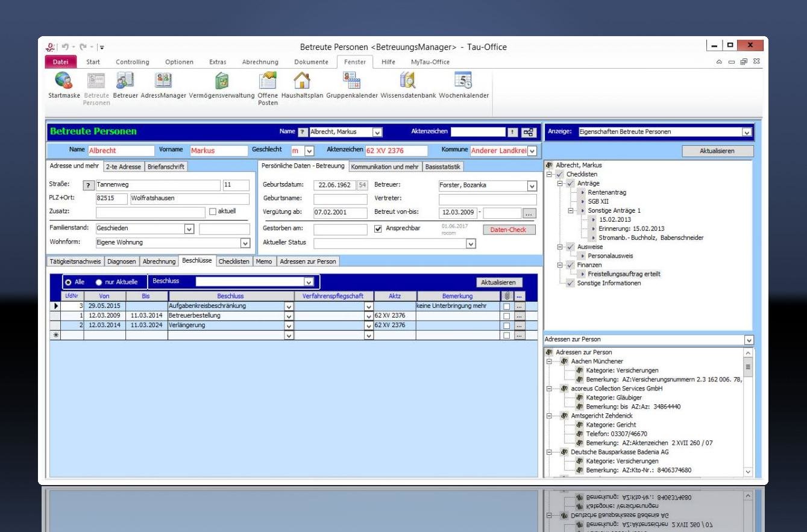Viewport: 807px width, 532px height.
Task: Click the red Daten-Check button
Action: click(x=509, y=230)
